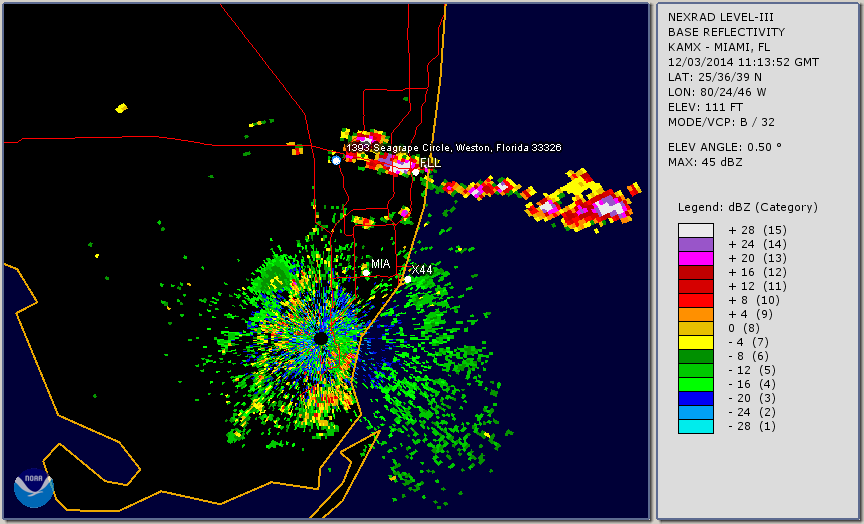
Task: Select the -24 (2) light blue swatch
Action: (696, 413)
